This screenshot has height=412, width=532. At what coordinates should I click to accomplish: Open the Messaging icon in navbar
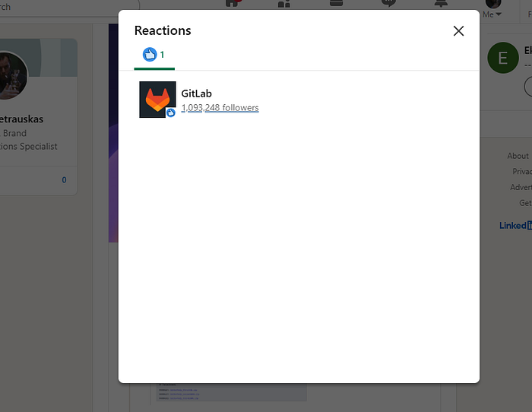tap(388, 3)
